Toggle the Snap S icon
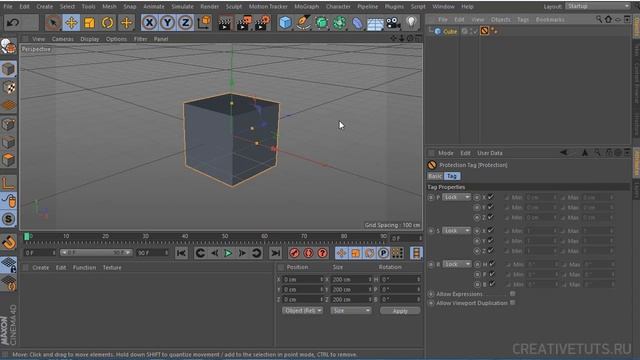The width and height of the screenshot is (640, 360). click(8, 219)
